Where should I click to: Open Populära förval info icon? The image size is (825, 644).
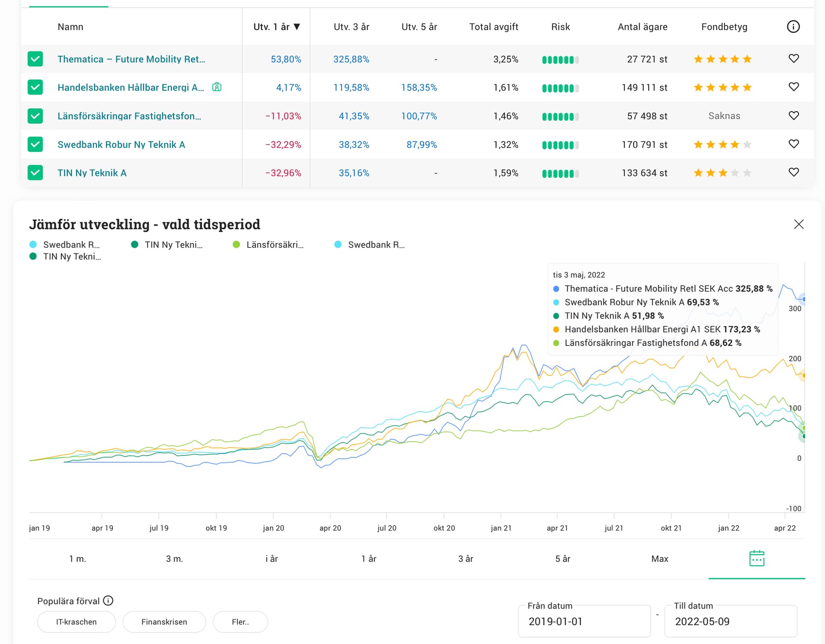108,601
